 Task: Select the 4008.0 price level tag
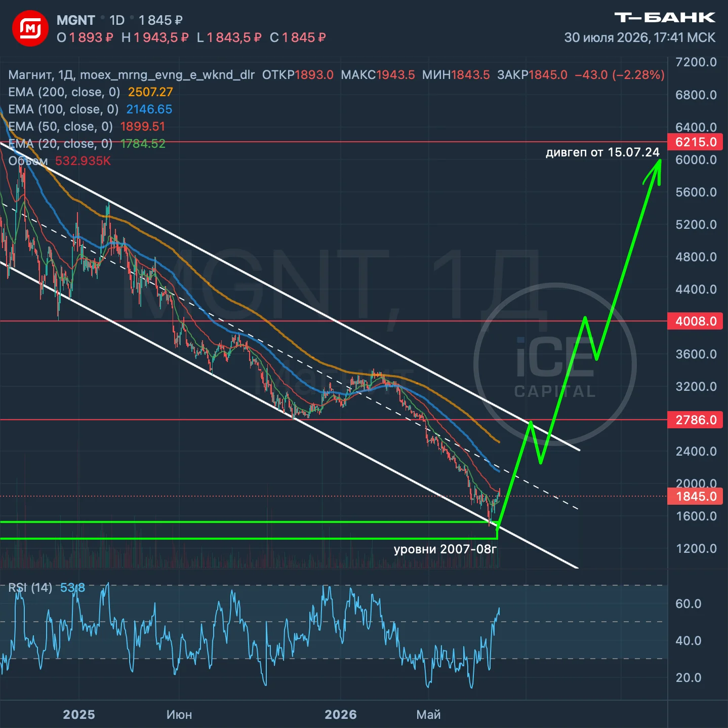[695, 321]
